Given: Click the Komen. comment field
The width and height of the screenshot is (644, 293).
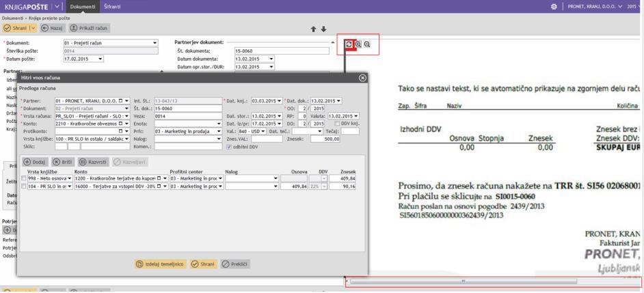Looking at the screenshot, I should coord(188,146).
